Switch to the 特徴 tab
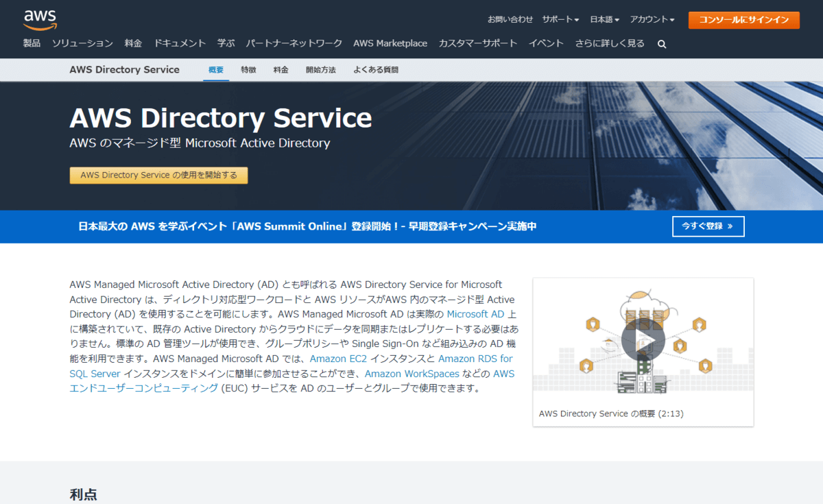Screen dimensions: 823x504 248,70
